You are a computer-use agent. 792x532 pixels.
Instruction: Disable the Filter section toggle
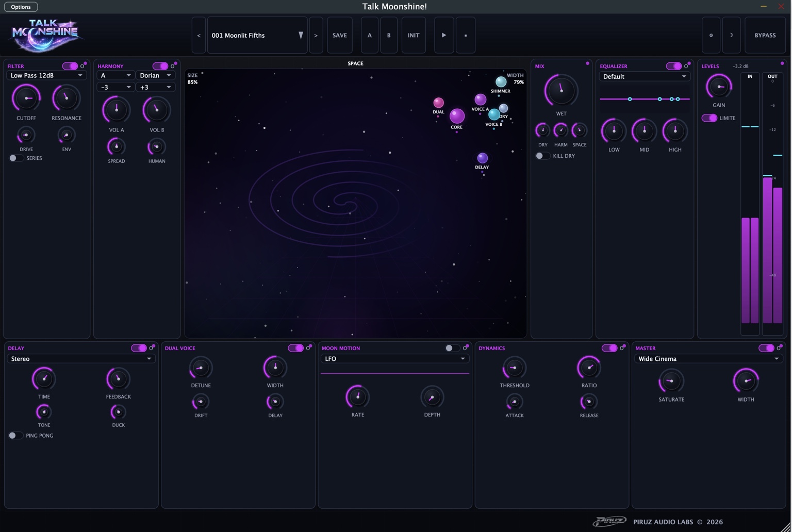(x=70, y=66)
